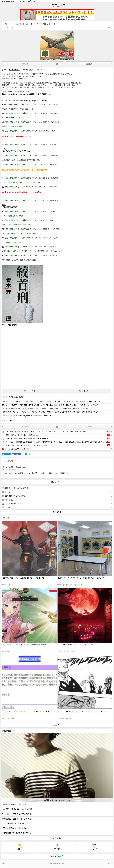Open the 絞首刑 (講談社文庫) book link
Screen dimensions: 114x868
9,325
